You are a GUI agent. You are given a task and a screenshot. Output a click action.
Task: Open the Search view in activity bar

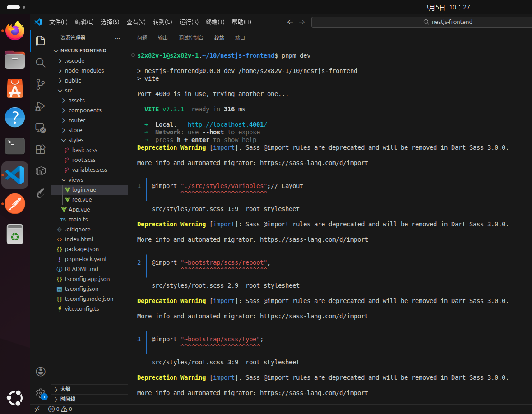(41, 63)
